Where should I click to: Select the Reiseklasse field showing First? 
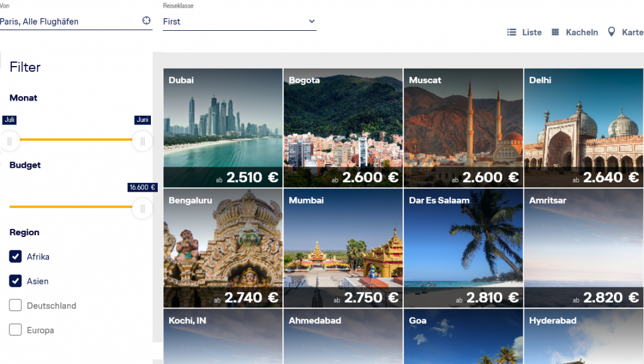[240, 21]
